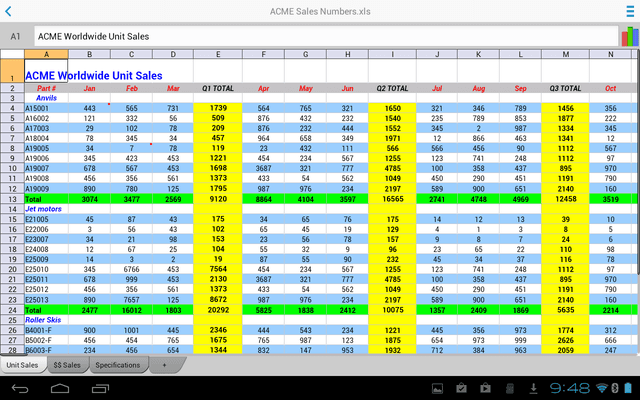
Task: Select the 7657 cell in row 23
Action: [131, 300]
